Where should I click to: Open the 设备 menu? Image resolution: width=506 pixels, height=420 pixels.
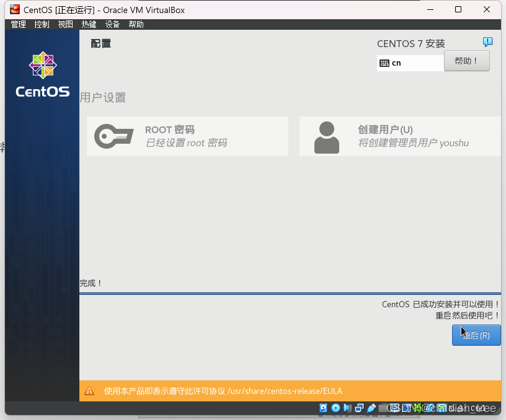[113, 25]
